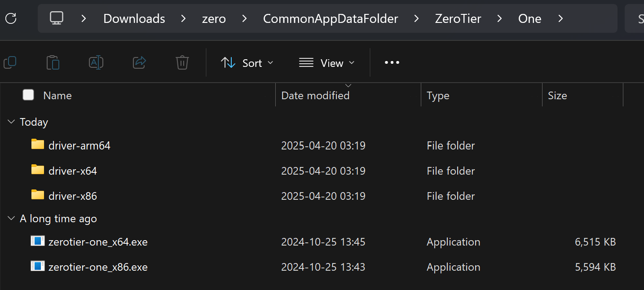The height and width of the screenshot is (290, 644).
Task: Click the File folder type of driver-x64
Action: [x=451, y=171]
